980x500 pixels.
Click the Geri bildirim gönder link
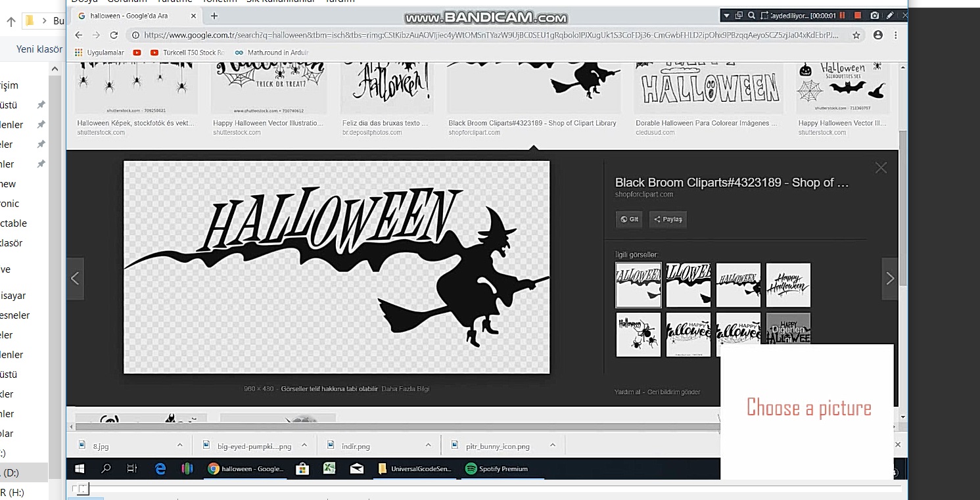tap(674, 392)
